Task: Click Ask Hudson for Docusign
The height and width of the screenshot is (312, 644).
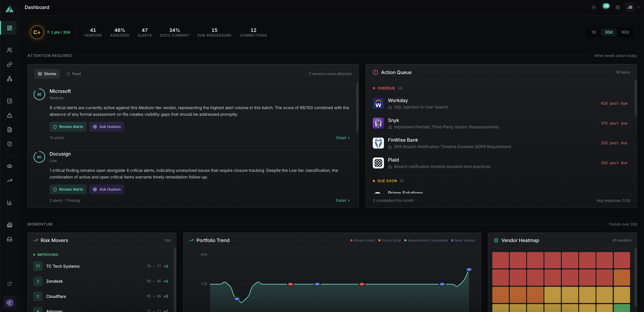Action: [106, 189]
